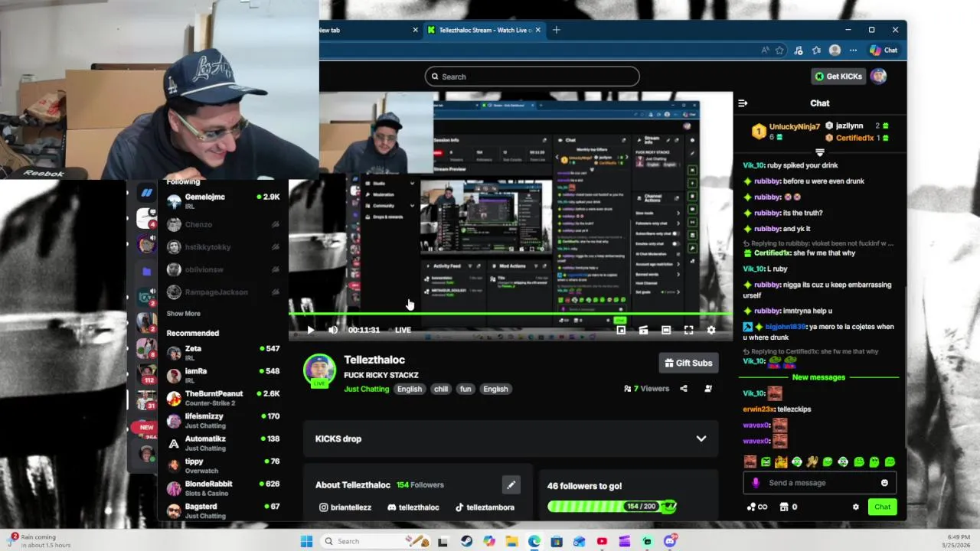Open chat settings gear next to Chat button

click(x=856, y=507)
